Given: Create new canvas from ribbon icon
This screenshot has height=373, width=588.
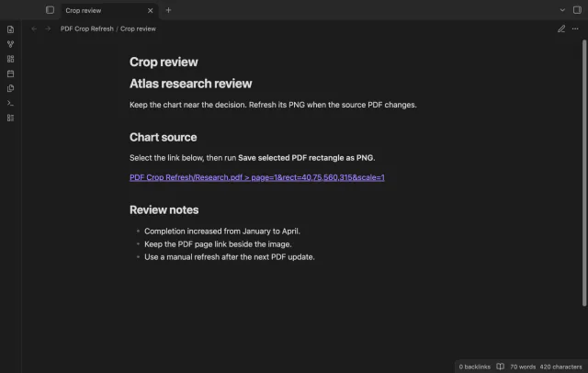Looking at the screenshot, I should (10, 59).
